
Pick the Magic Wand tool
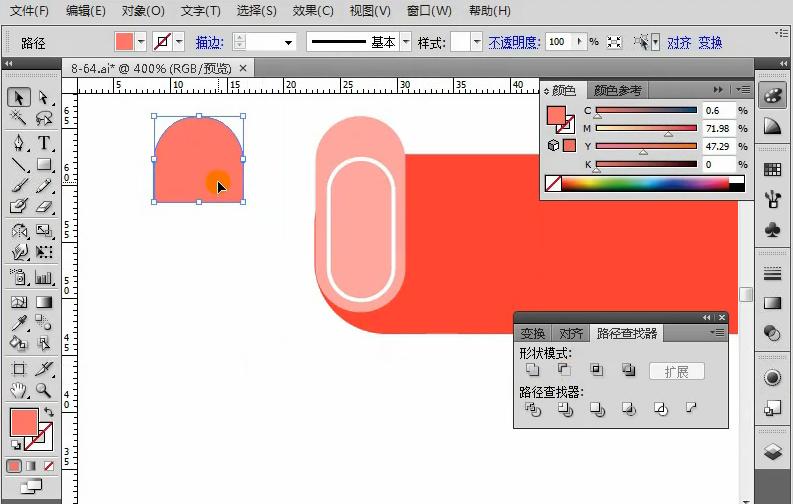coord(19,118)
